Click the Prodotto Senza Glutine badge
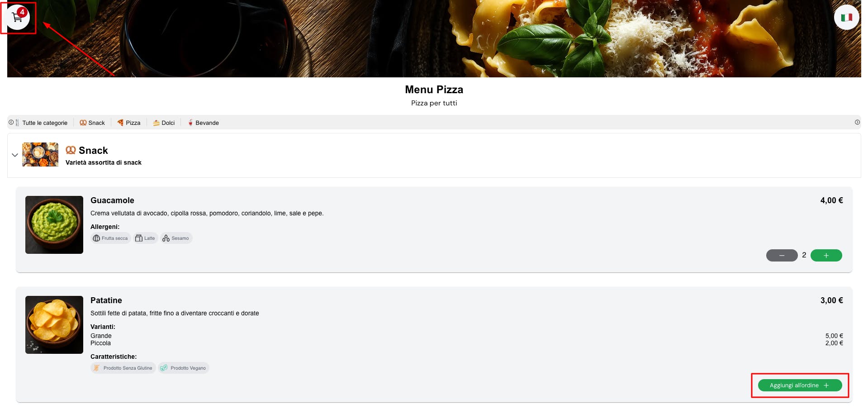 [x=123, y=368]
